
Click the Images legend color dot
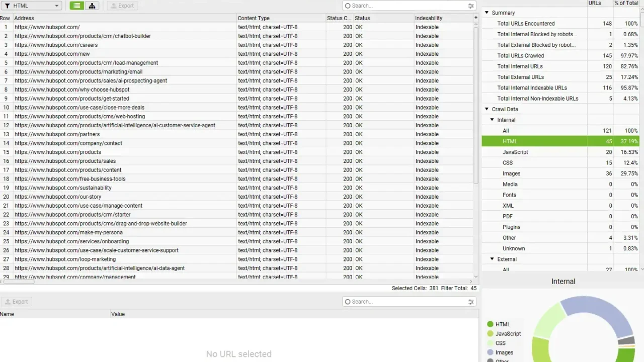490,352
